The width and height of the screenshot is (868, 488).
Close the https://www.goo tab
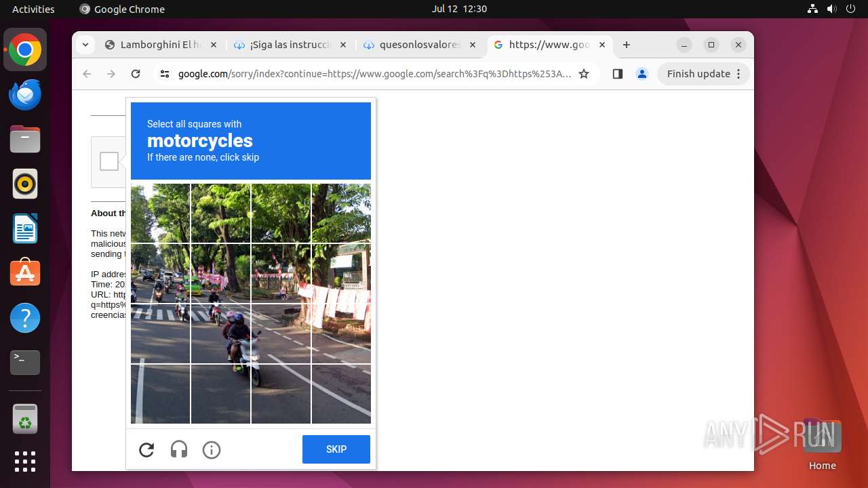(x=602, y=45)
